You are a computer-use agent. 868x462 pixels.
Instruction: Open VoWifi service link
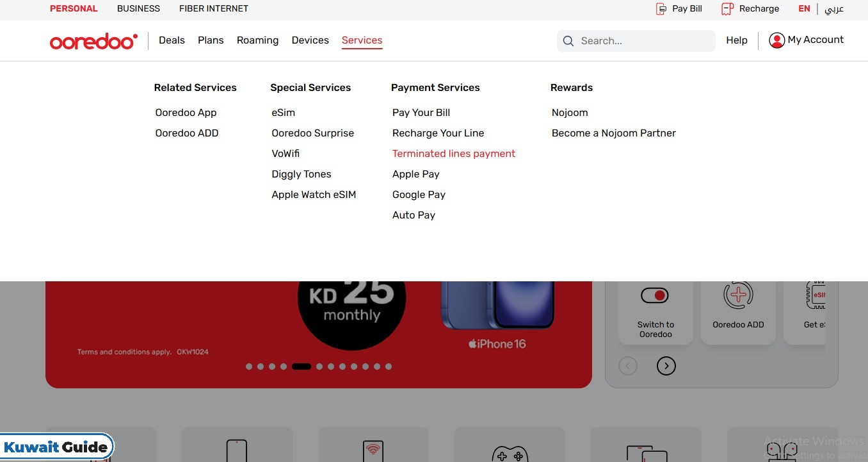[x=285, y=154]
